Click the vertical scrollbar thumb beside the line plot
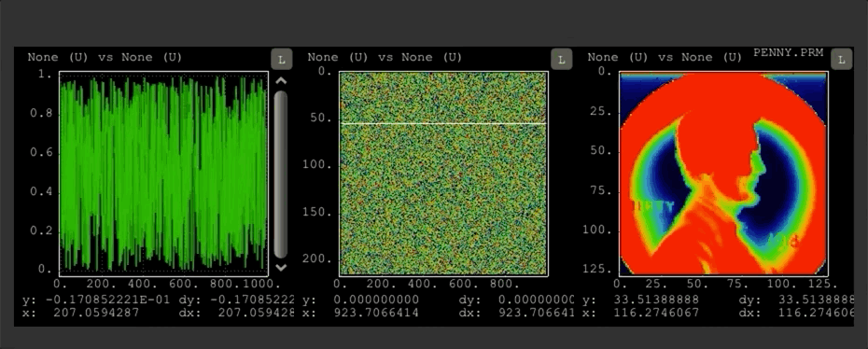The image size is (868, 349). click(281, 174)
